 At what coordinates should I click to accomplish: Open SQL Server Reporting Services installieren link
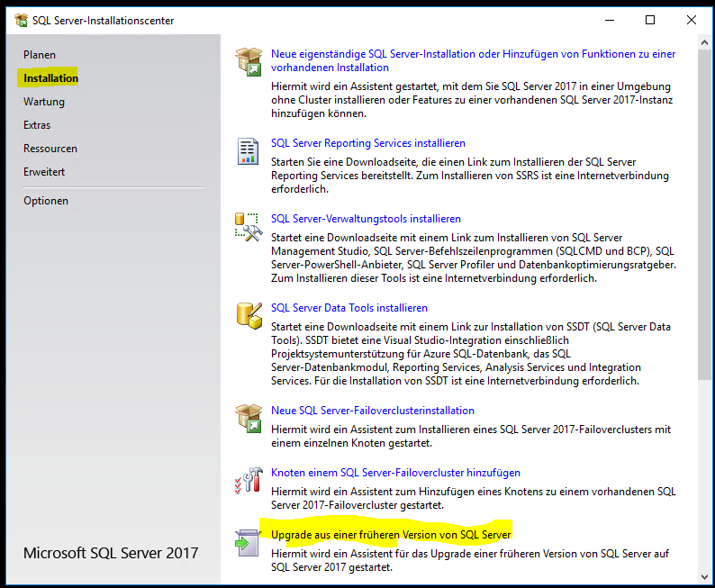coord(368,143)
